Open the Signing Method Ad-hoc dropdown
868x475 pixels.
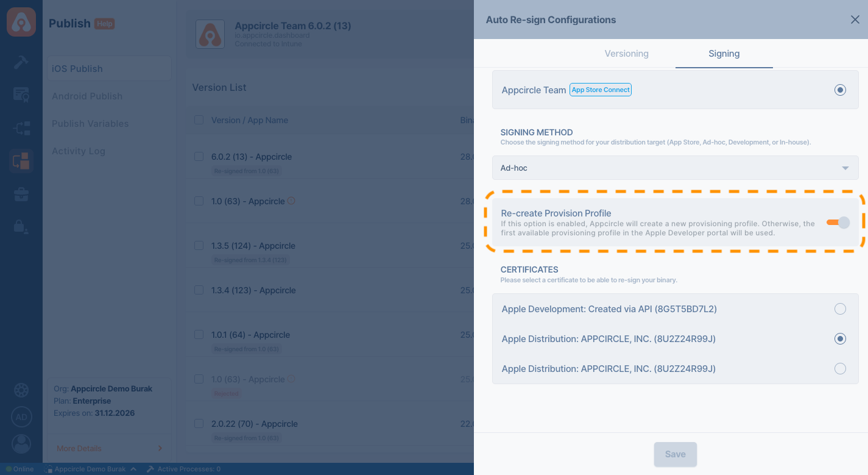(675, 168)
